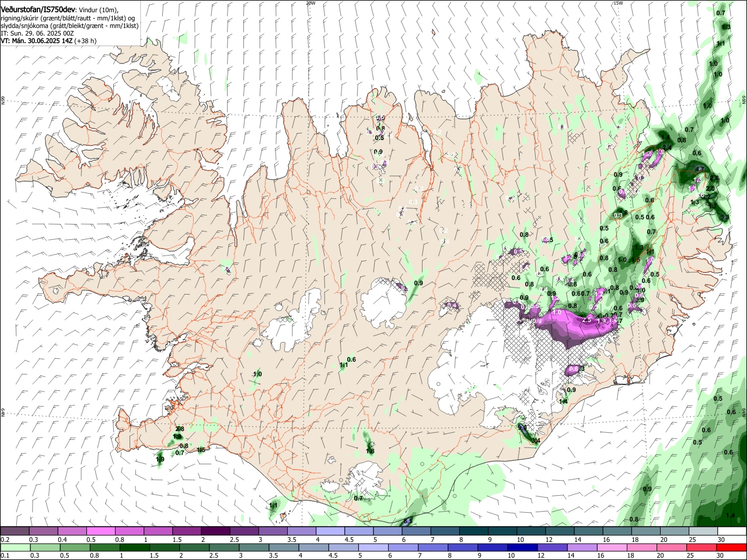Choose the lavender 4–4.5 upper legend swatch
This screenshot has width=747, height=560.
click(330, 531)
